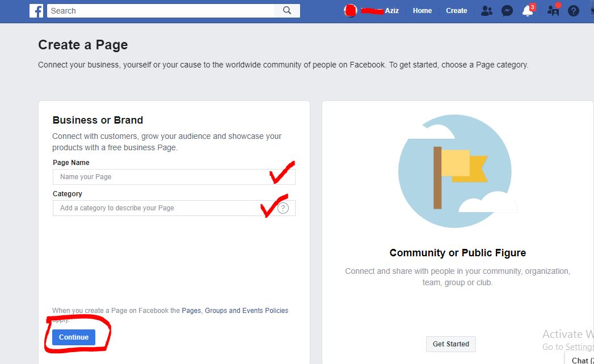Expand the Chat panel at bottom right
594x364 pixels.
point(580,359)
